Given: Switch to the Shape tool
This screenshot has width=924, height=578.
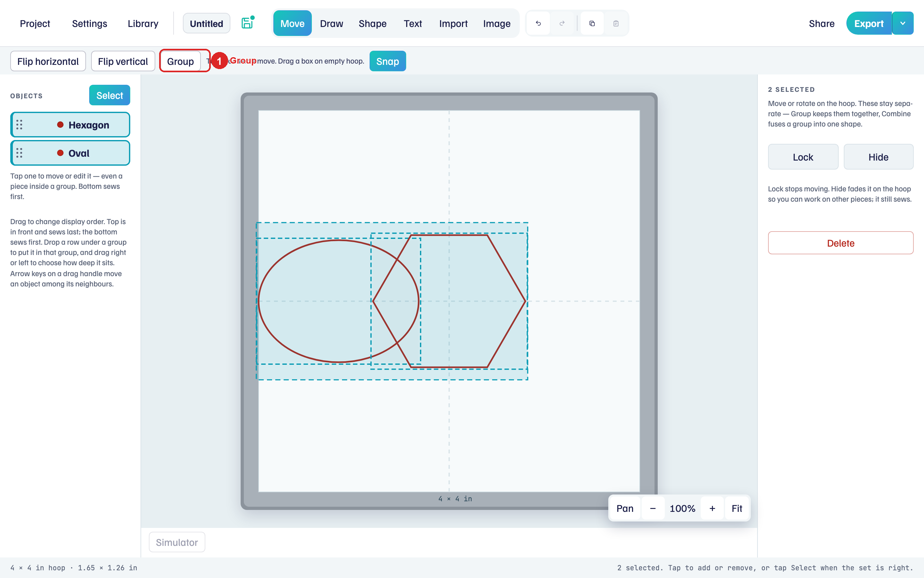Looking at the screenshot, I should [x=372, y=23].
